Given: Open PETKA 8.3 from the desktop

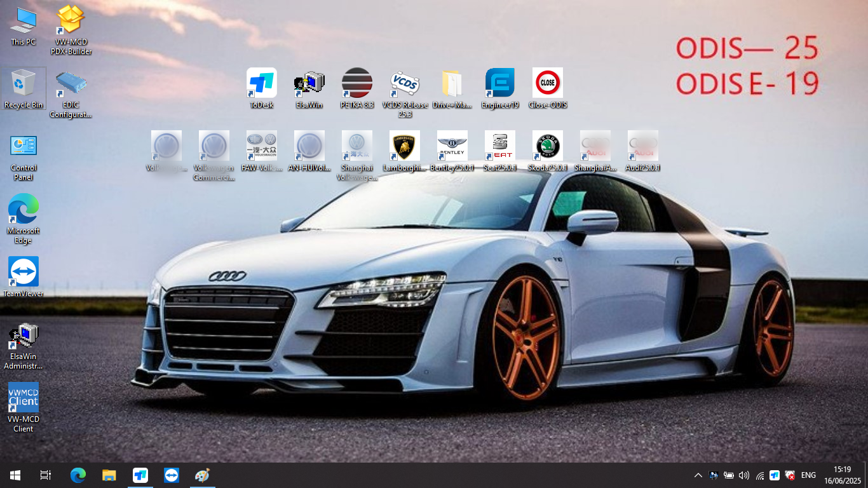Looking at the screenshot, I should pos(356,86).
